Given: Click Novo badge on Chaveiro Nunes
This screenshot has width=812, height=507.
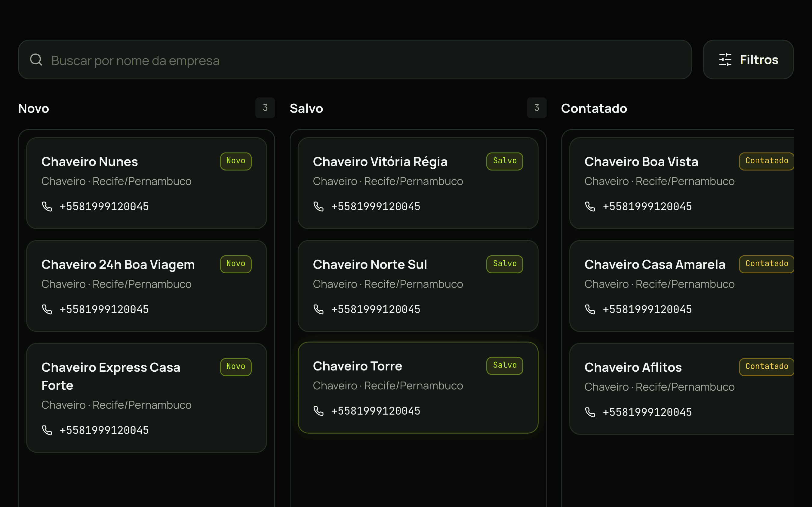Looking at the screenshot, I should (x=236, y=161).
